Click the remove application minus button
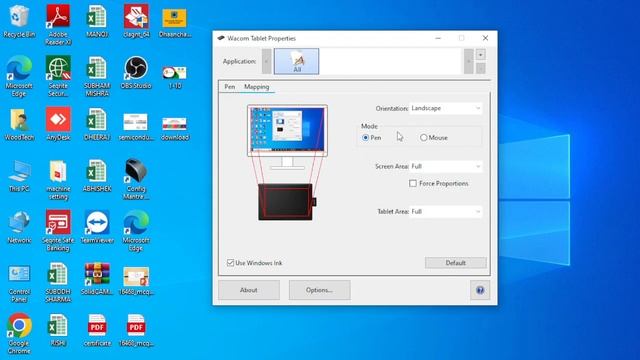This screenshot has width=640, height=360. 481,68
